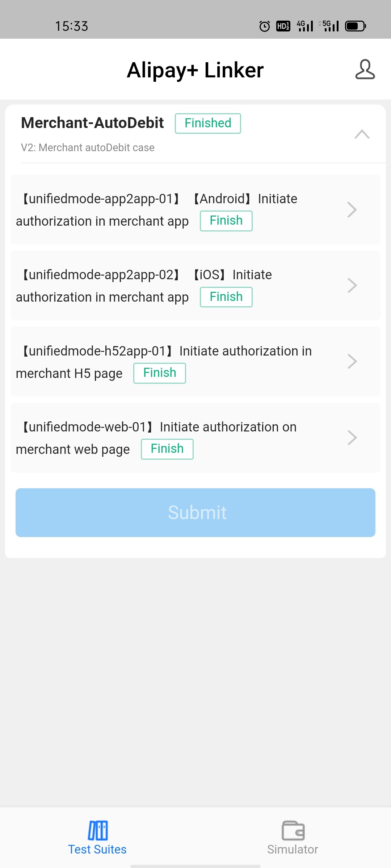Switch to the Simulator tab
This screenshot has height=868, width=391.
(293, 849)
